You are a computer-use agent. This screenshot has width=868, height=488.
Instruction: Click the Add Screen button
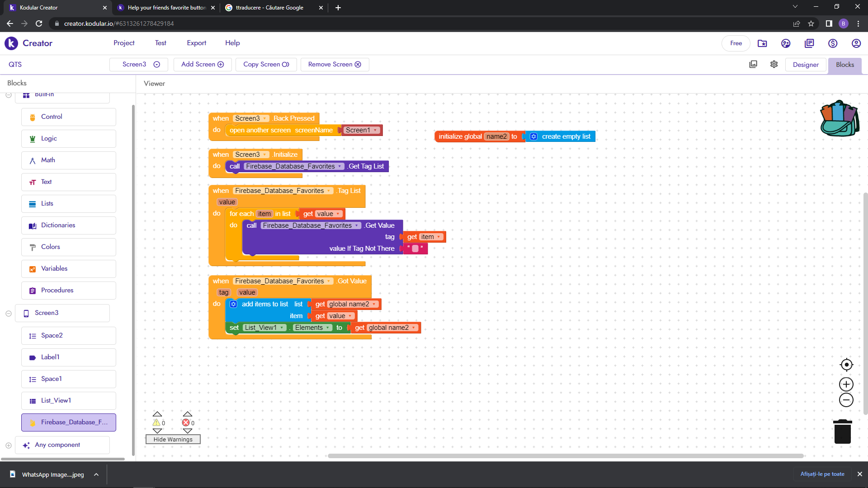202,64
